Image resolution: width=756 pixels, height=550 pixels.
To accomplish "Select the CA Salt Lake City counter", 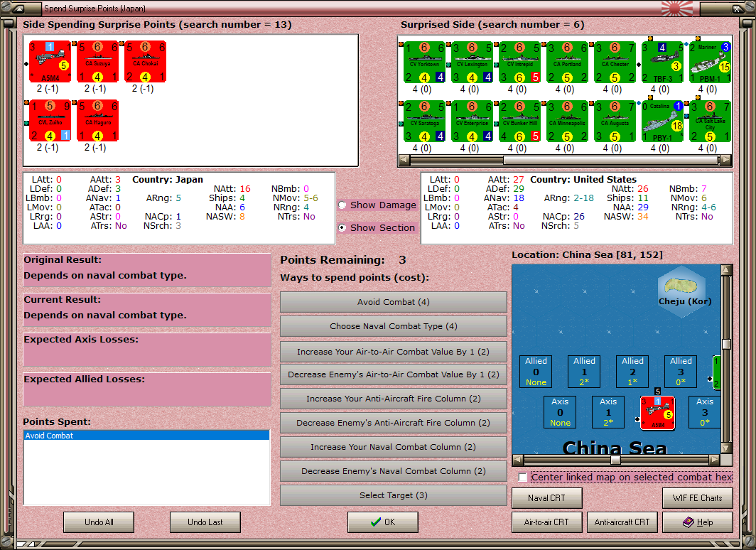I will coord(711,122).
